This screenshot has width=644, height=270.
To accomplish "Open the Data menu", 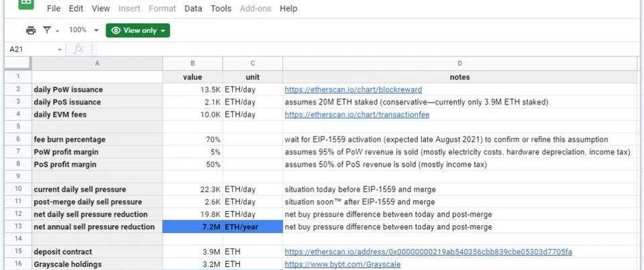I will coord(193,8).
